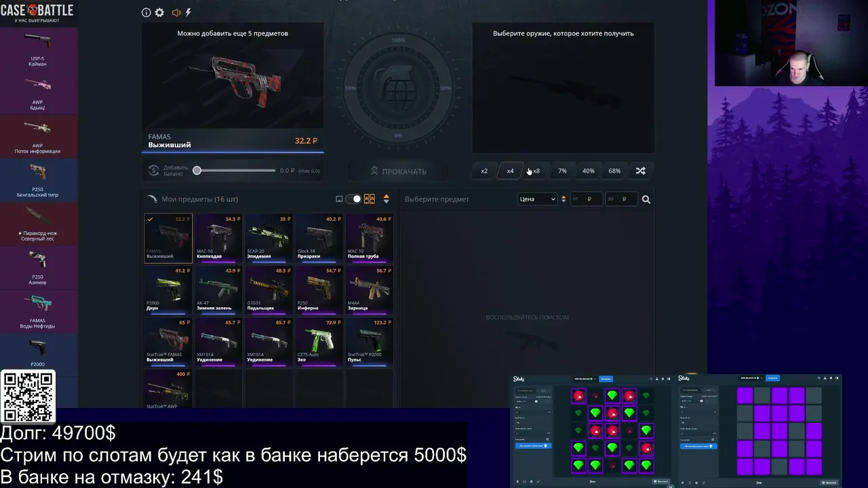Click the Stake logo in left Stake window

[x=519, y=379]
